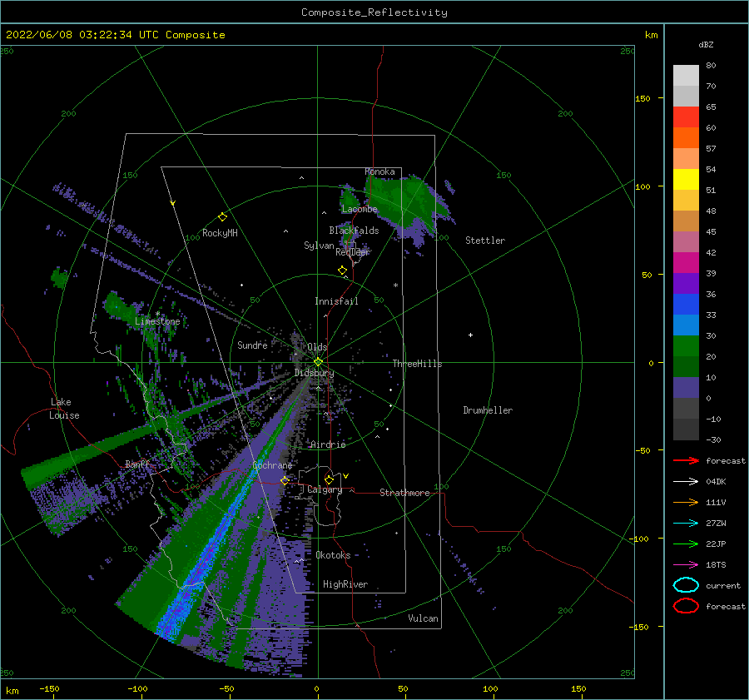Pick the bright yellow dBZ color swatch
Viewport: 749px width, 700px height.
(x=686, y=179)
